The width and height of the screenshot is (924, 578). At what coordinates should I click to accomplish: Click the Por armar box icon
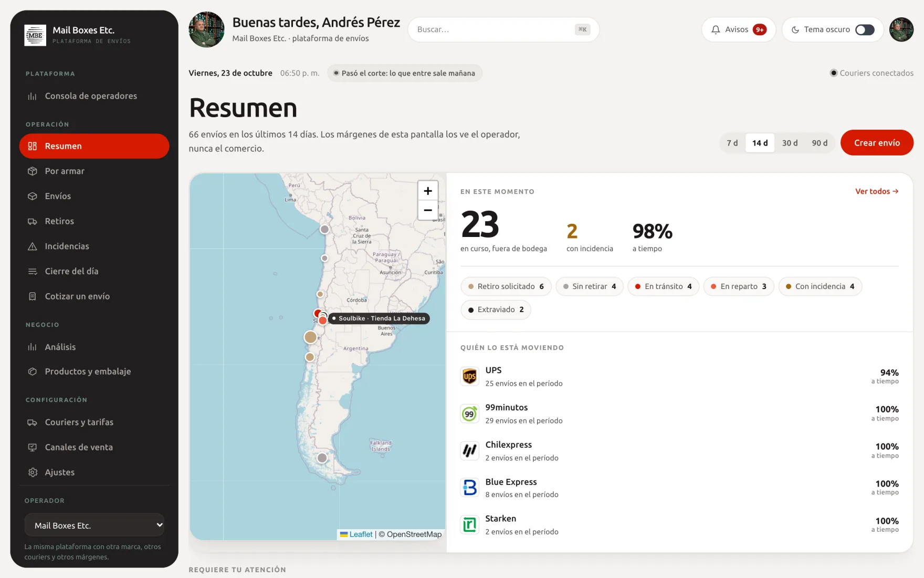point(33,171)
